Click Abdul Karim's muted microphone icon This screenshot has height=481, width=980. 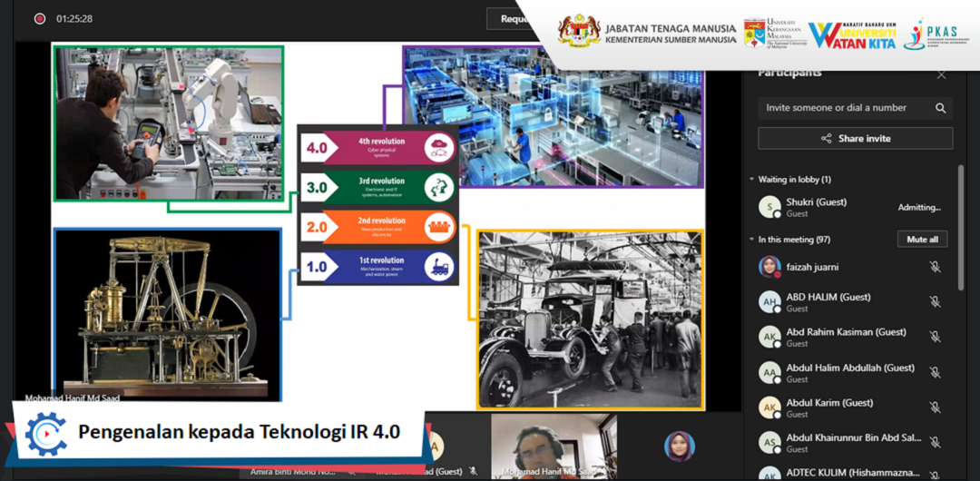click(935, 407)
